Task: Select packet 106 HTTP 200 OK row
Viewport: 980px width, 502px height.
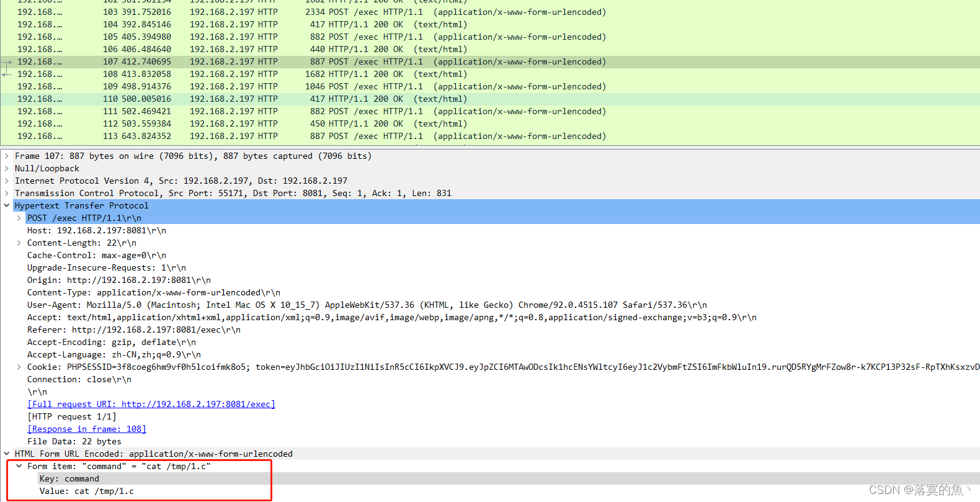Action: pyautogui.click(x=490, y=49)
